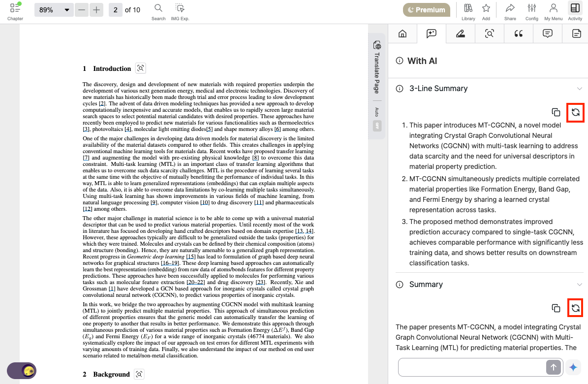Click the AI chat input field
Image resolution: width=588 pixels, height=384 pixels.
(472, 367)
